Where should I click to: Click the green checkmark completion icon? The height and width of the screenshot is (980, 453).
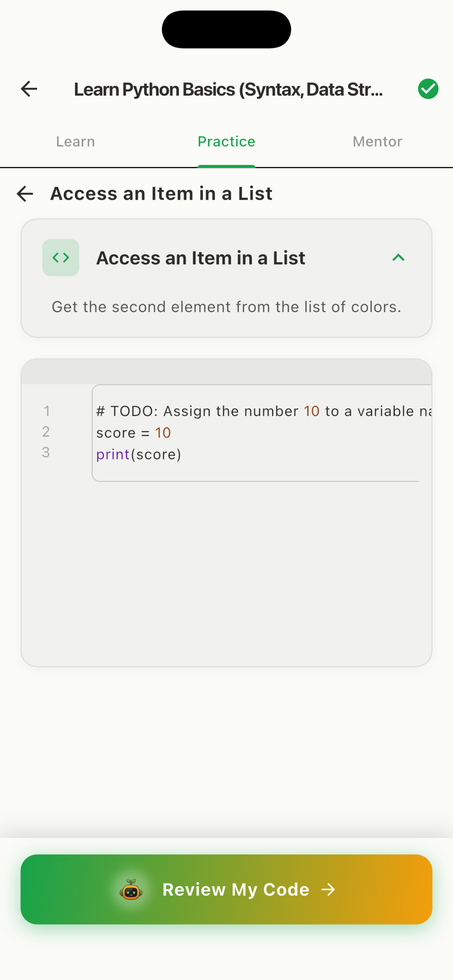pos(428,89)
